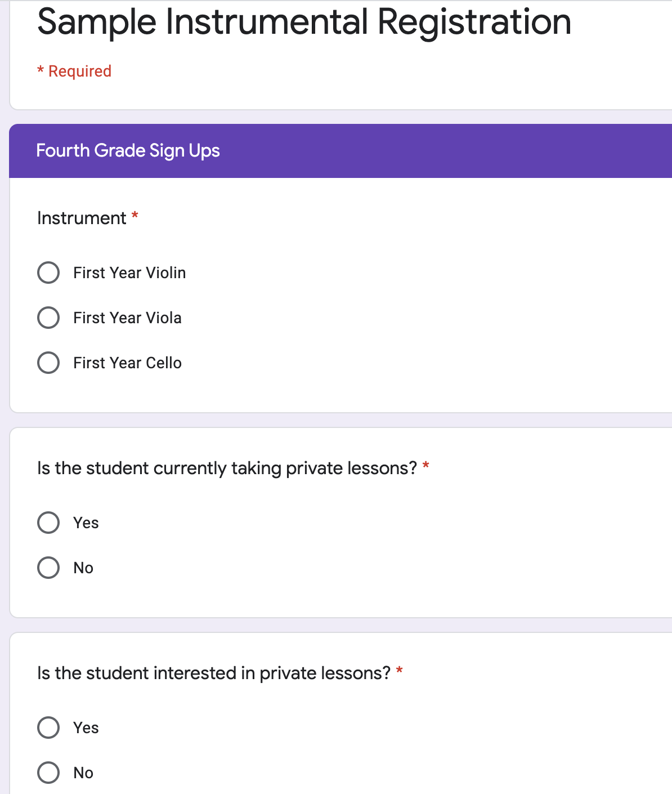Click 'Yes' text under currently taking lessons question
This screenshot has height=794, width=672.
pyautogui.click(x=86, y=523)
